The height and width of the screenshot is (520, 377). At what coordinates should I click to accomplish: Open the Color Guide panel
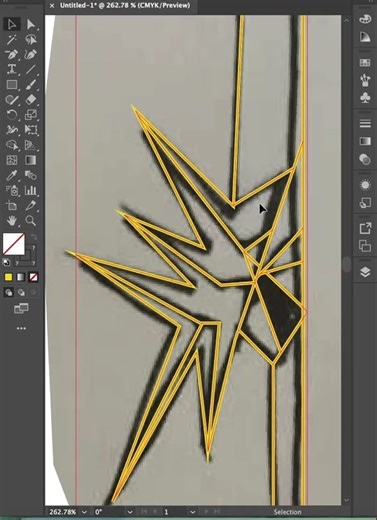(365, 37)
